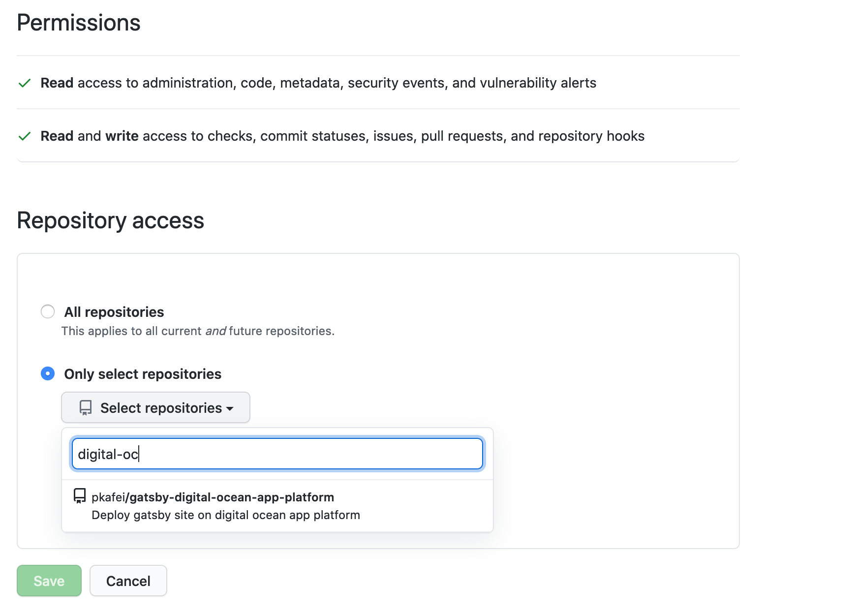Choose pkafei/gatsby-digital-ocean-app-platform from results

(277, 506)
